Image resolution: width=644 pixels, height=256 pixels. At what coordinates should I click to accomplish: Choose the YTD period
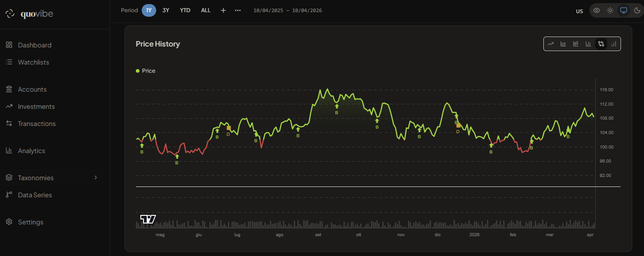185,10
